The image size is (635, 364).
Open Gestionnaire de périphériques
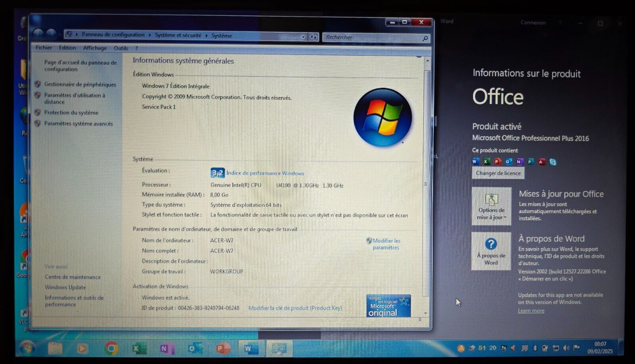click(x=80, y=84)
